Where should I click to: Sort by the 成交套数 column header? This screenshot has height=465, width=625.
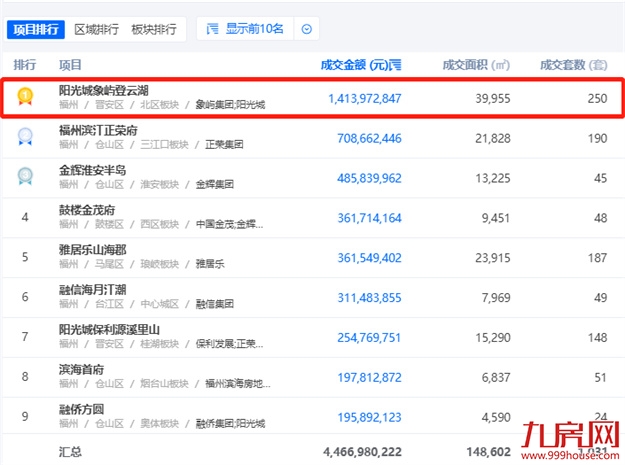[x=574, y=65]
